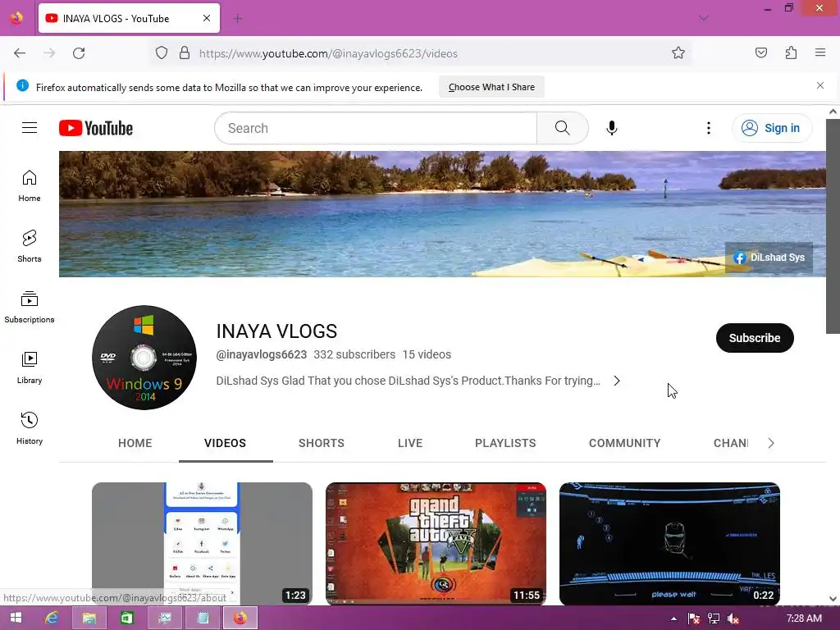840x630 pixels.
Task: Close the INAYA VLOGS browser tab
Action: click(x=207, y=18)
